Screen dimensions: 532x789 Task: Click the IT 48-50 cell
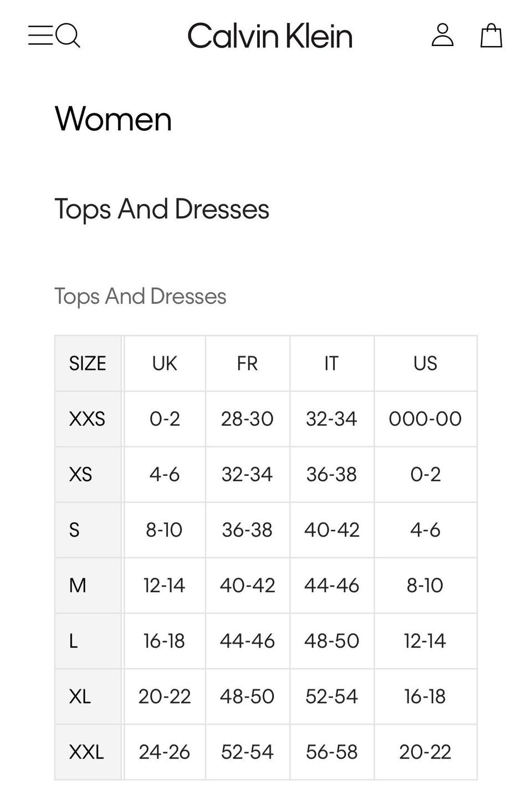tap(331, 641)
